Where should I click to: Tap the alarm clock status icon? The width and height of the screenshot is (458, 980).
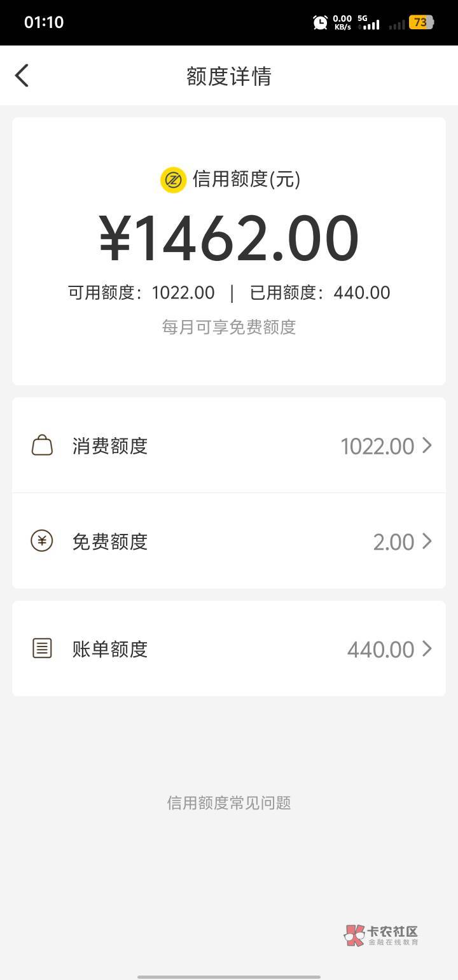pos(320,23)
